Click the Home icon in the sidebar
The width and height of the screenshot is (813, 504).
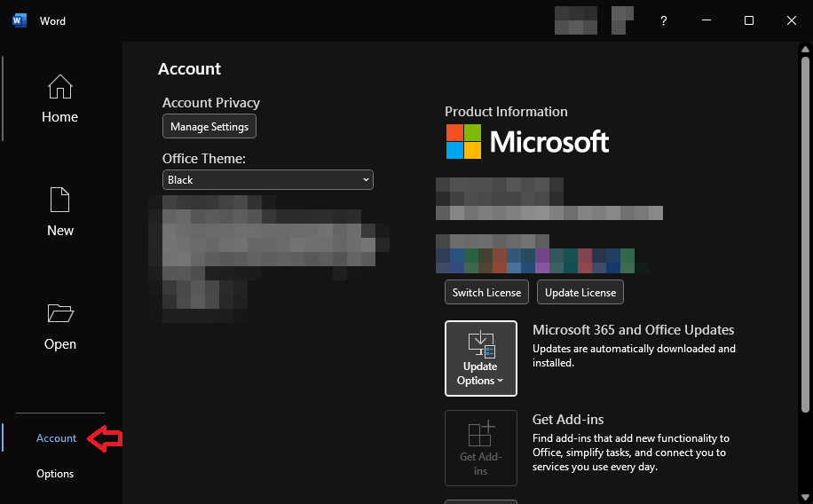pyautogui.click(x=59, y=87)
